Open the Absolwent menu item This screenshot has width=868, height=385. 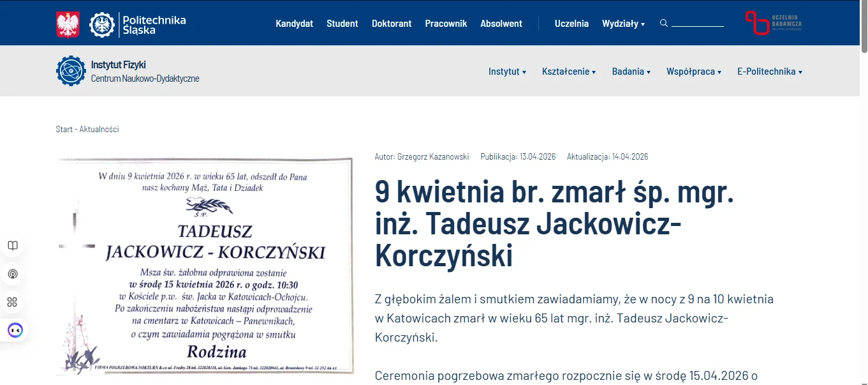click(501, 24)
